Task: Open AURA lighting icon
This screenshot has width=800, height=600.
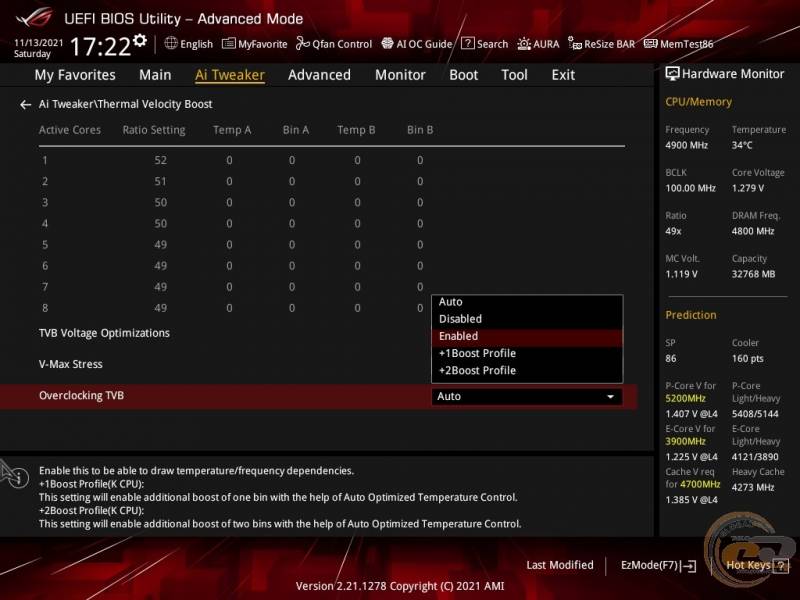Action: coord(524,44)
